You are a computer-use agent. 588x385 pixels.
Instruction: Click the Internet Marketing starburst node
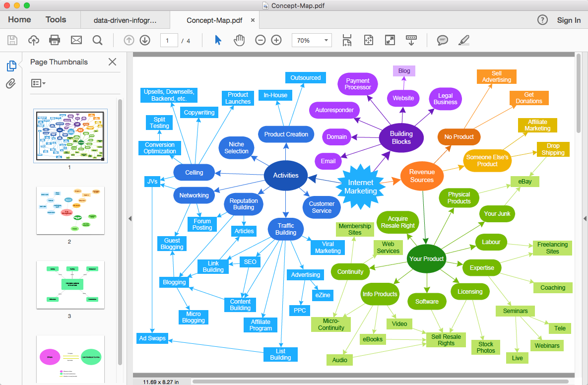pos(360,187)
